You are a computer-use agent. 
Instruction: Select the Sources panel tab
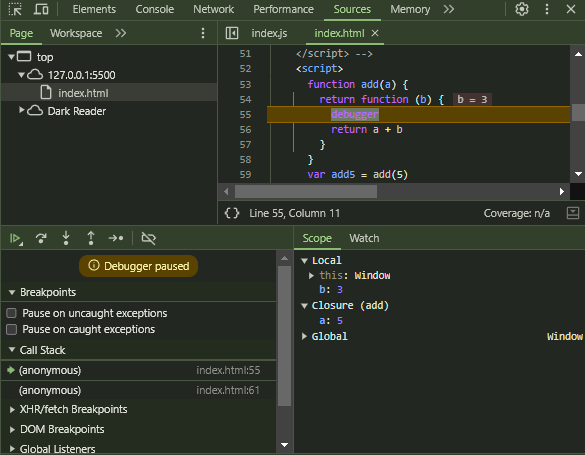tap(352, 9)
